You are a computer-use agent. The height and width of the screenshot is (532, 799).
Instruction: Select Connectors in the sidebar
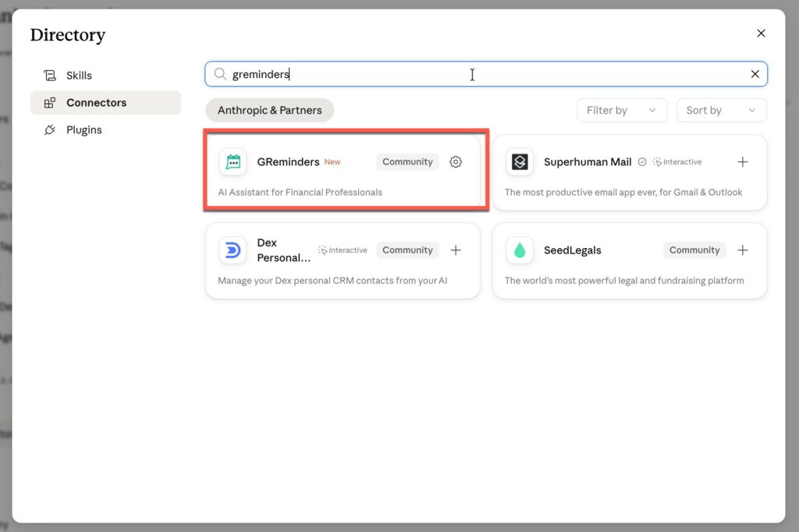tap(105, 102)
